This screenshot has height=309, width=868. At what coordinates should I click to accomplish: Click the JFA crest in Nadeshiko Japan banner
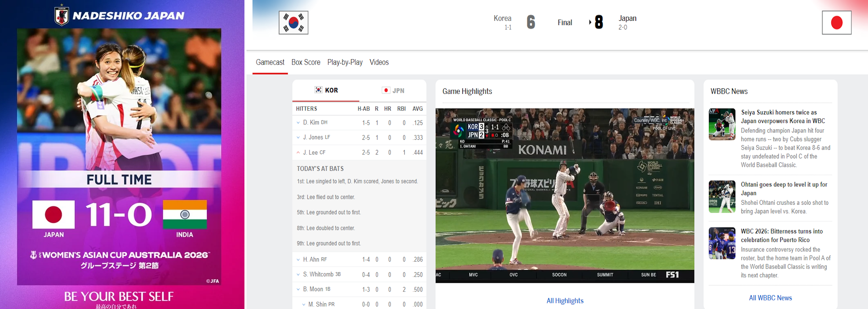tap(62, 15)
